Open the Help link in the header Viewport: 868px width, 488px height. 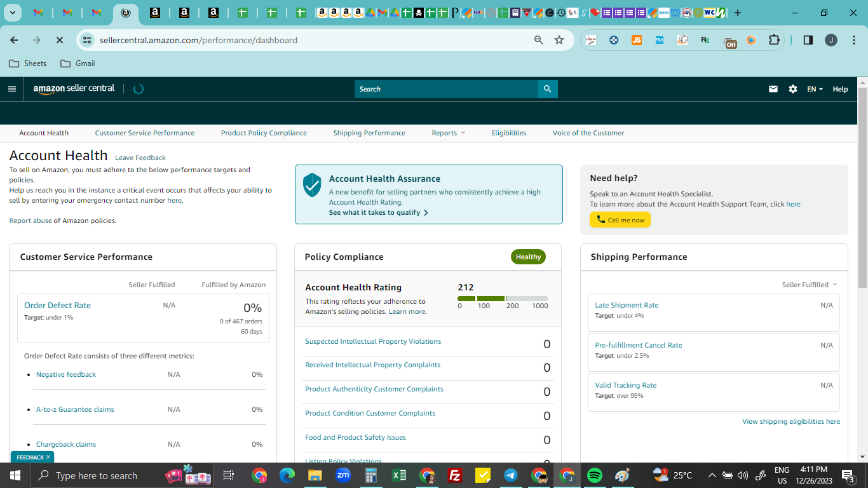point(840,89)
